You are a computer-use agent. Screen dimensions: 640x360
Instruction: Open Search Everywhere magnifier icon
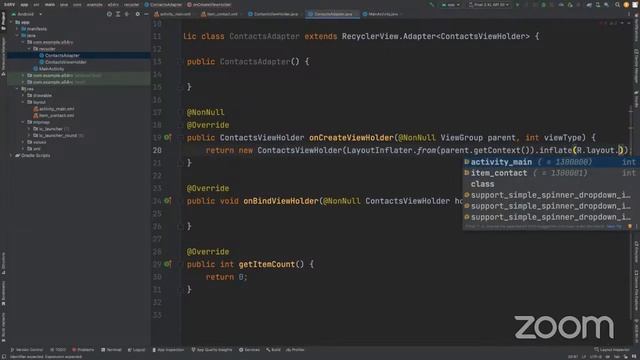pyautogui.click(x=617, y=5)
